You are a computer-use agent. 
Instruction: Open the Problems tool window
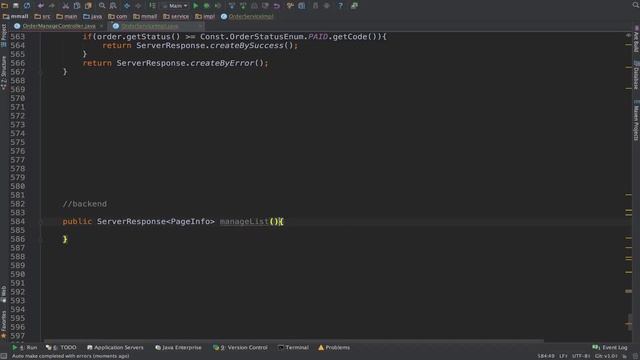coord(334,347)
